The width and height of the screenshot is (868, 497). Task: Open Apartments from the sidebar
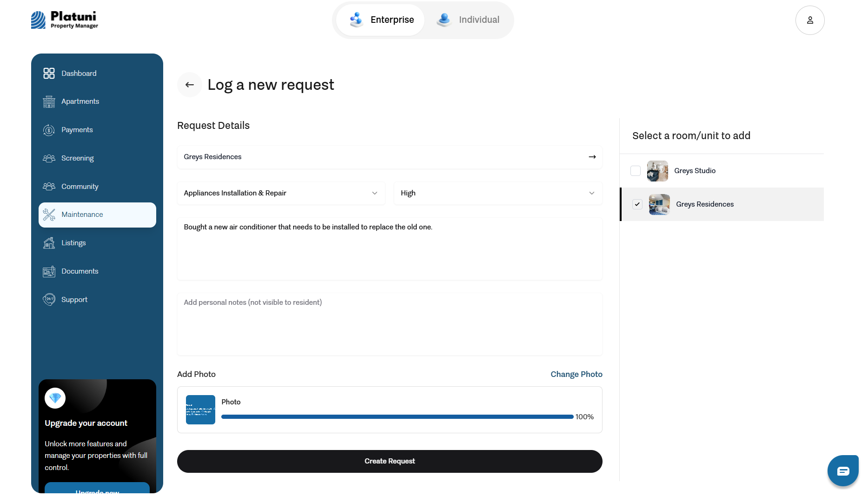click(x=97, y=101)
